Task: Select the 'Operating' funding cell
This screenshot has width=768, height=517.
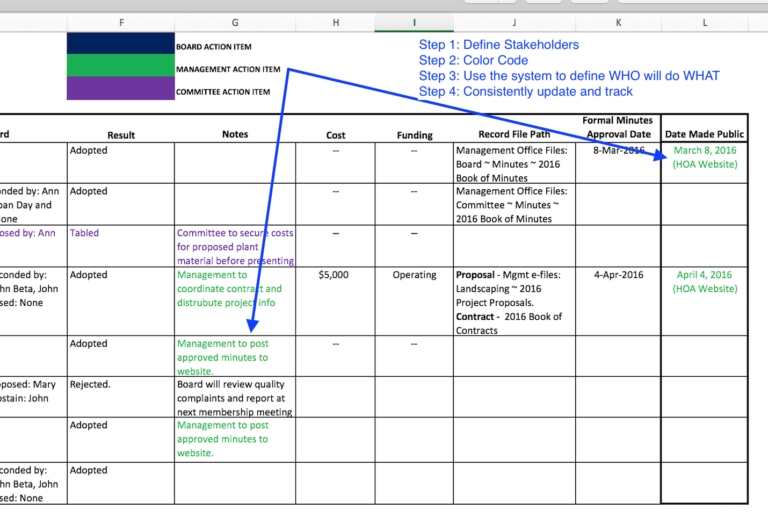Action: click(x=414, y=301)
